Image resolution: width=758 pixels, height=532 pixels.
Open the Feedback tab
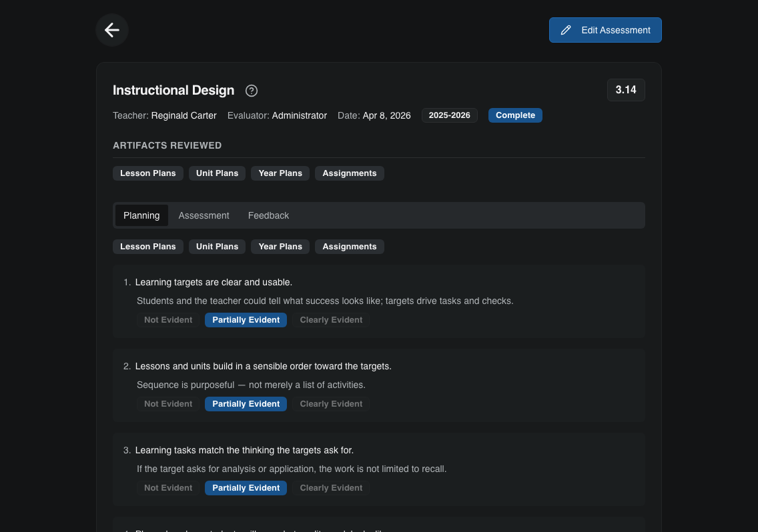(268, 215)
